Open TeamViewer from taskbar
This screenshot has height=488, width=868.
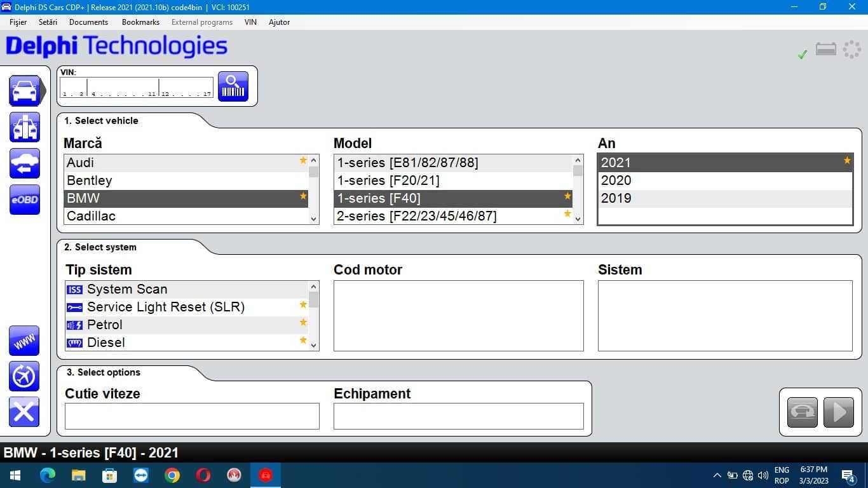coord(140,475)
